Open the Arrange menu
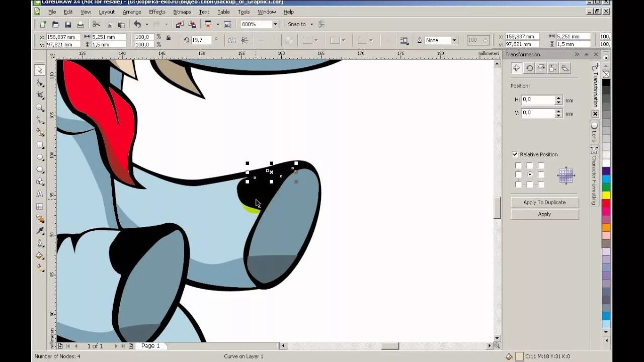This screenshot has width=644, height=362. 132,12
